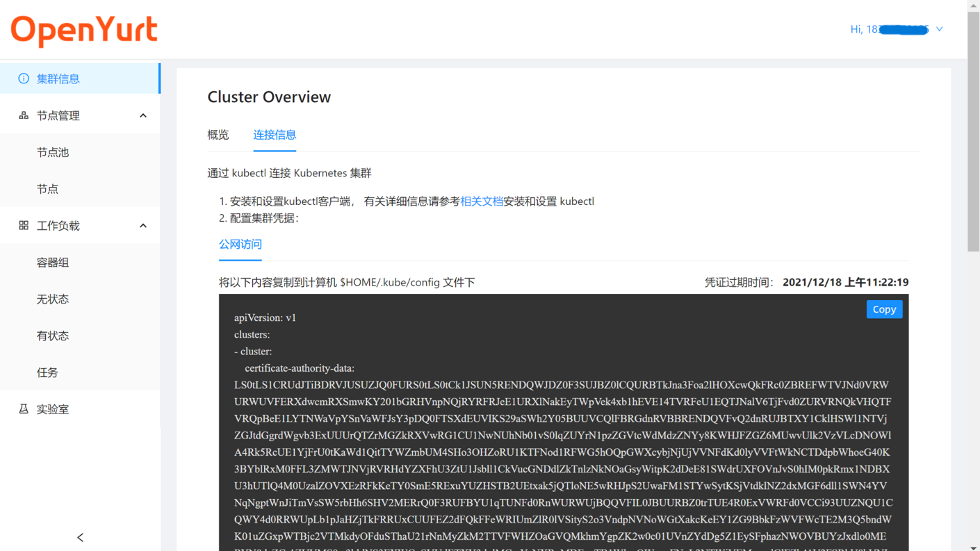Select 无状态 in the sidebar

tap(80, 299)
